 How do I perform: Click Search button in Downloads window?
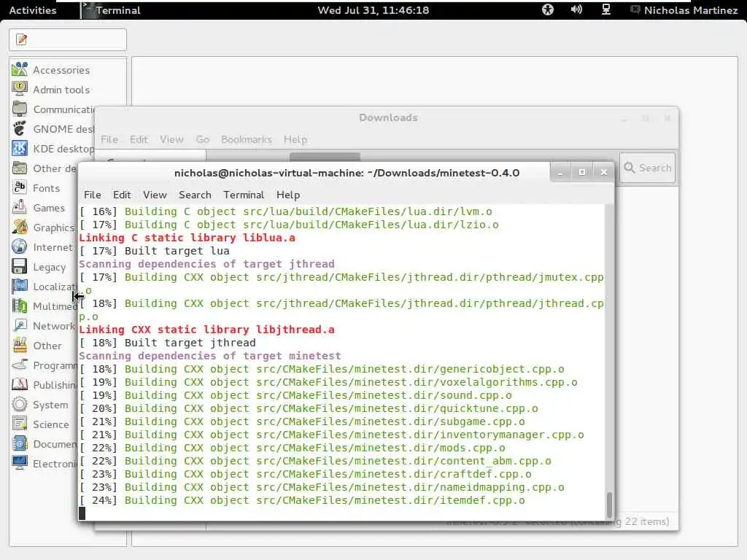[648, 168]
